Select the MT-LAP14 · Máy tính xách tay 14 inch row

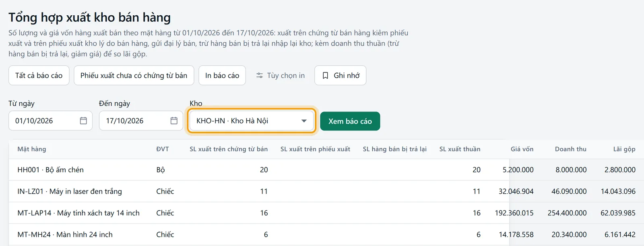326,213
